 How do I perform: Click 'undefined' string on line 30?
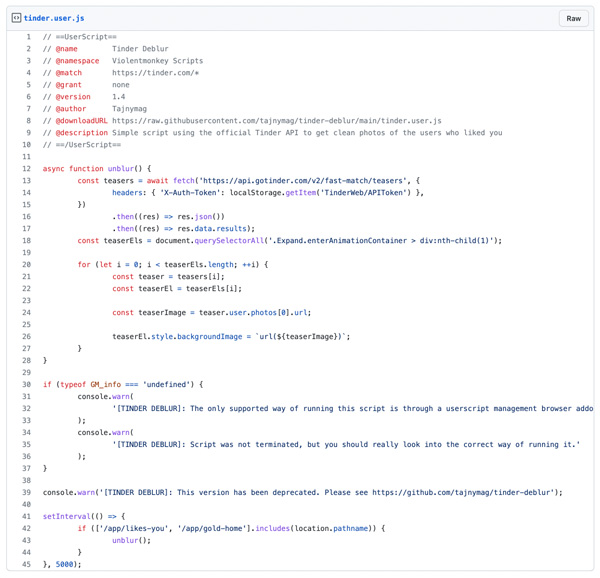pos(168,384)
